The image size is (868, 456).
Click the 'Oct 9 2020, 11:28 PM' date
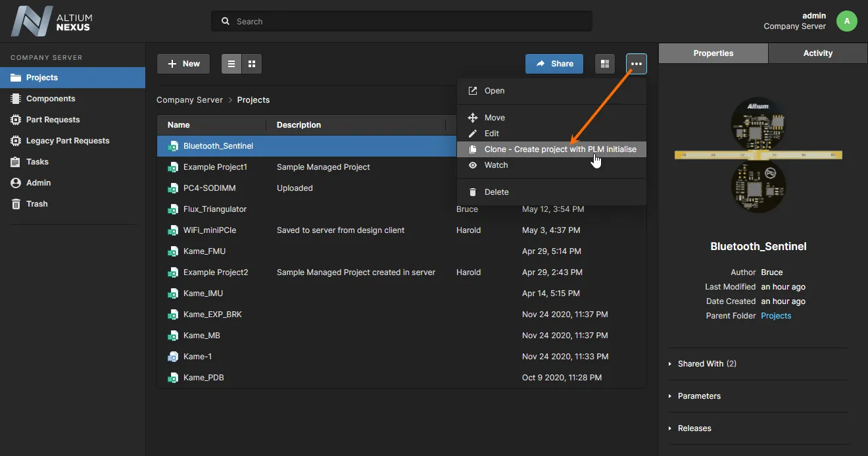pyautogui.click(x=562, y=378)
